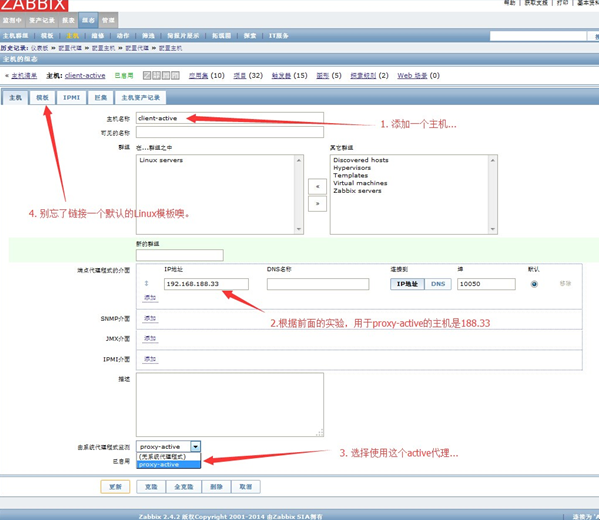Open the client-active host link
Image resolution: width=600 pixels, height=520 pixels.
85,75
